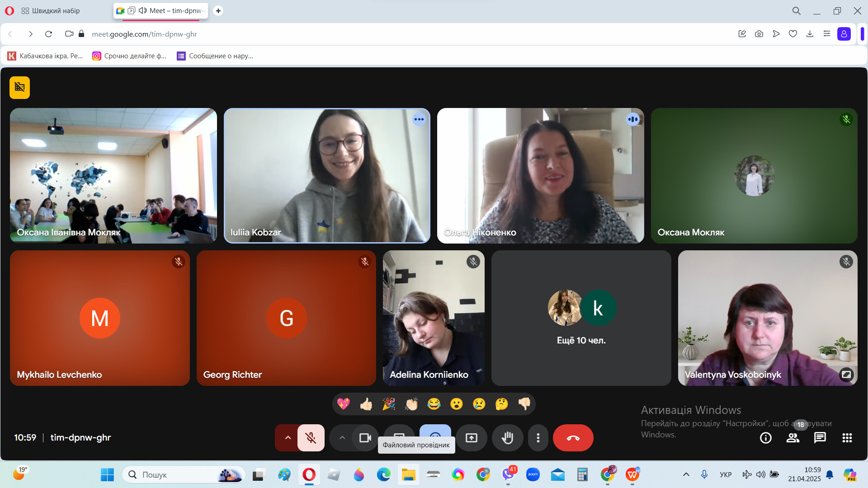Add page to bookmarks heart icon

point(793,34)
